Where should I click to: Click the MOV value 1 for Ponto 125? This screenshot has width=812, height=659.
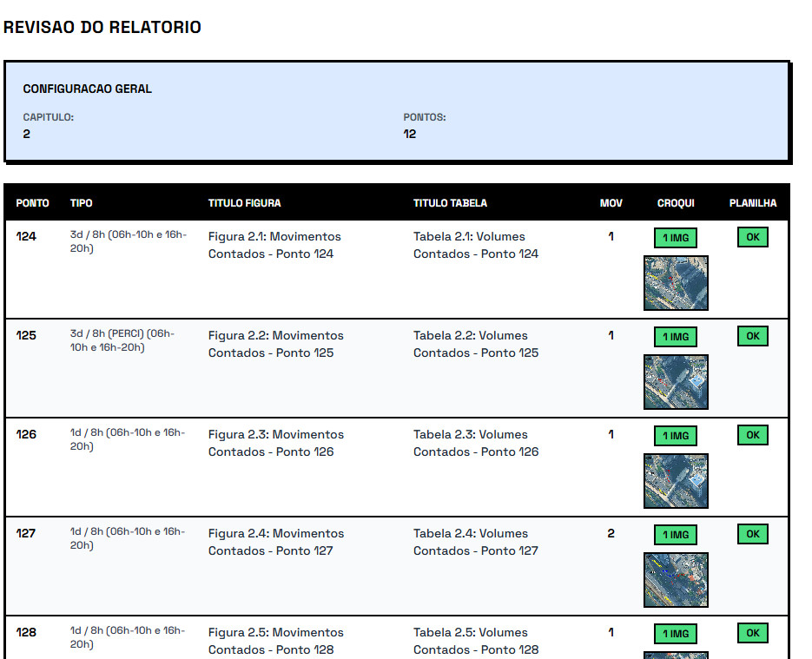(x=611, y=335)
